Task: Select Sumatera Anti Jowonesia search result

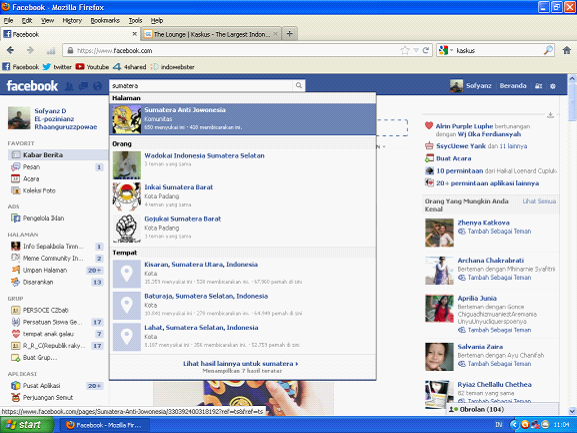Action: tap(243, 118)
